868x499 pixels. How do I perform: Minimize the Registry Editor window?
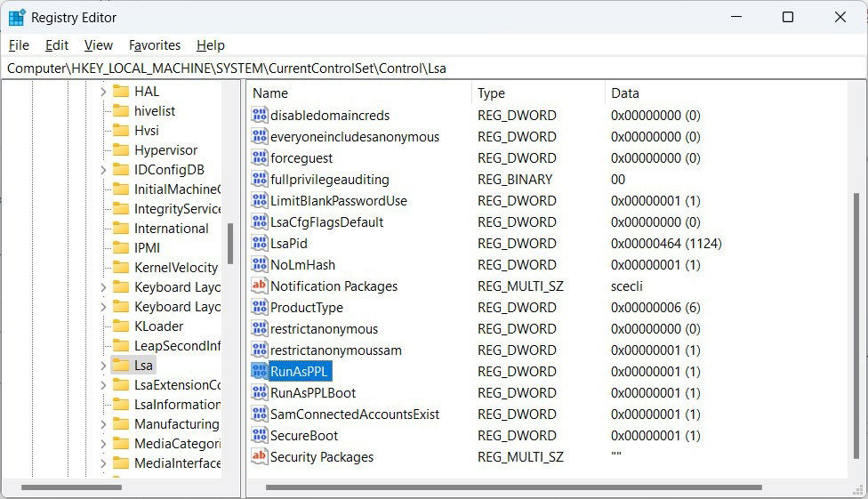(736, 17)
